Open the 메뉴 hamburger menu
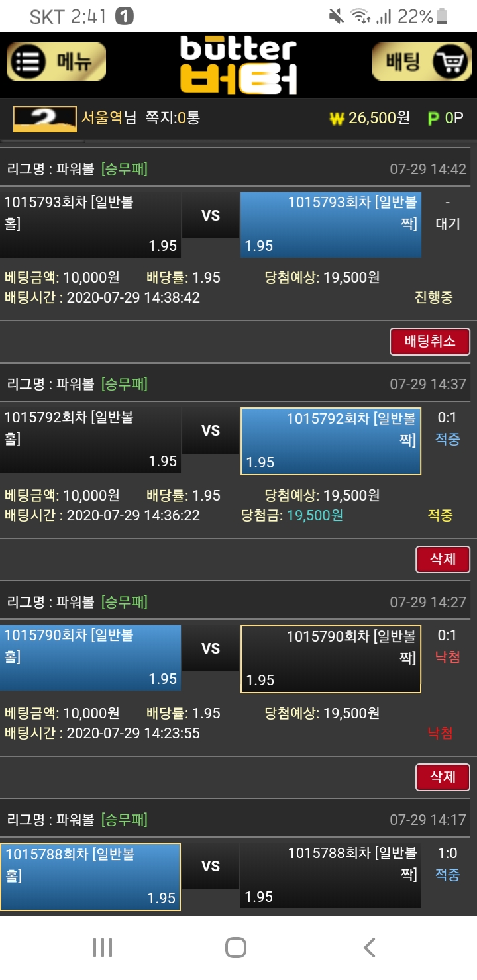Screen dimensions: 477x980 tap(56, 62)
